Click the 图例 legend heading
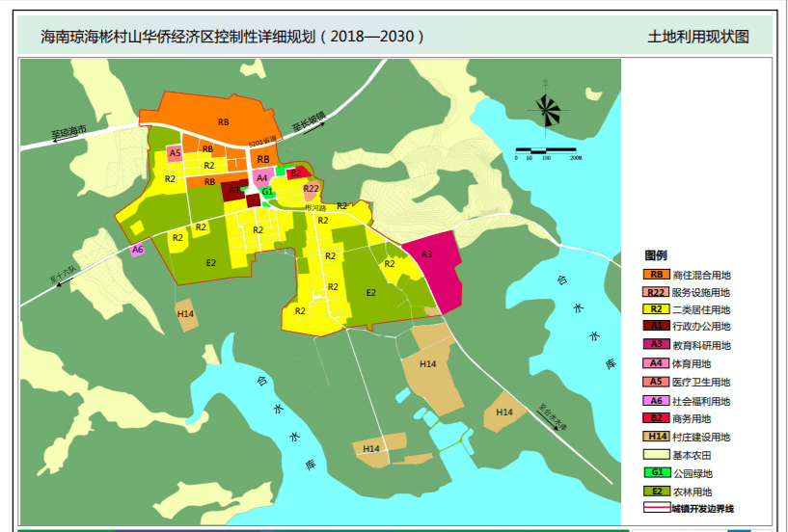The image size is (788, 532). coord(656,255)
